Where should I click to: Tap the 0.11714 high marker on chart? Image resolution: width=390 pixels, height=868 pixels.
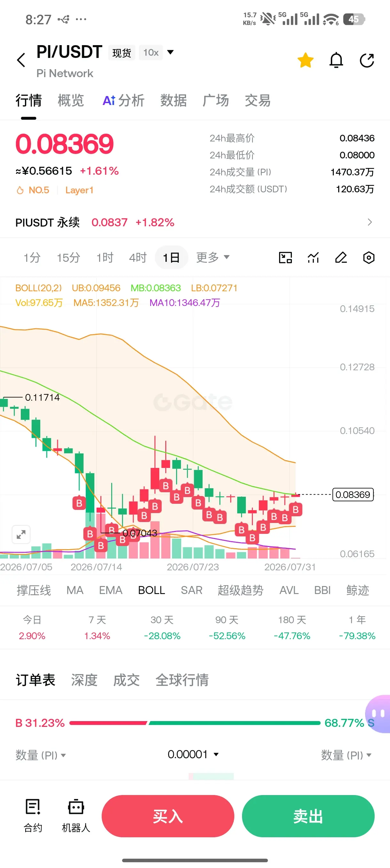click(43, 397)
